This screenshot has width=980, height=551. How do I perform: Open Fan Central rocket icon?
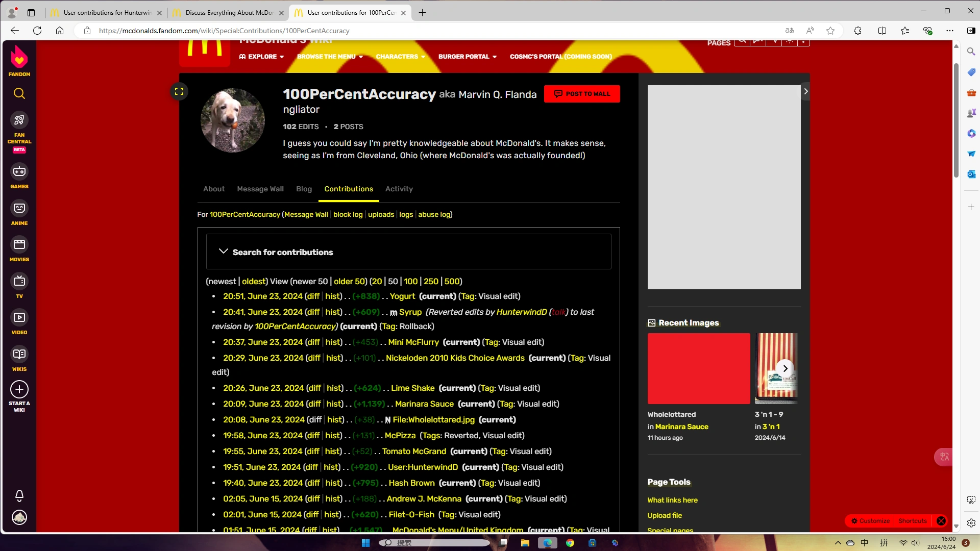[x=19, y=120]
